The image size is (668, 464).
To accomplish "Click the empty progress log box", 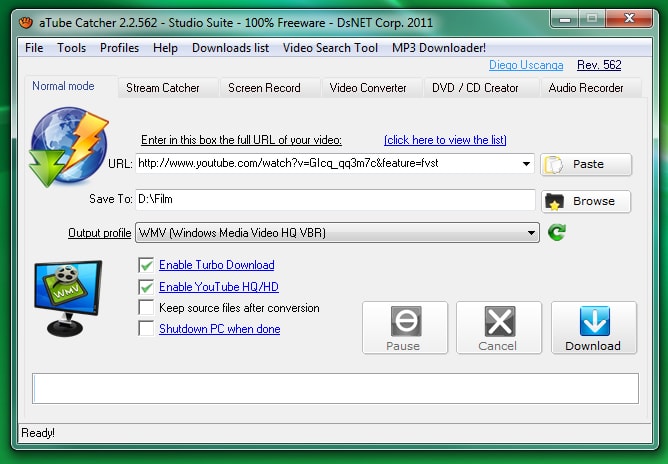I will (x=335, y=388).
